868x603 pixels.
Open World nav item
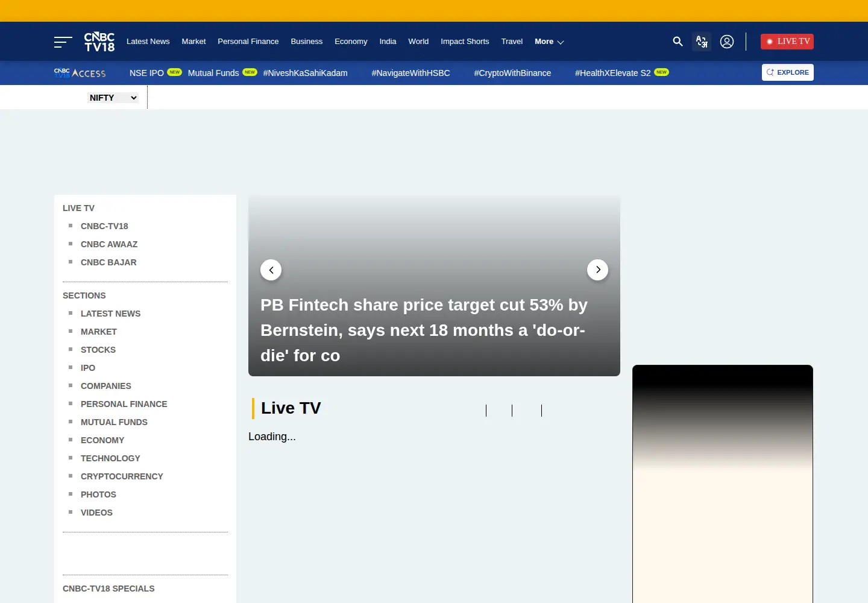coord(418,42)
